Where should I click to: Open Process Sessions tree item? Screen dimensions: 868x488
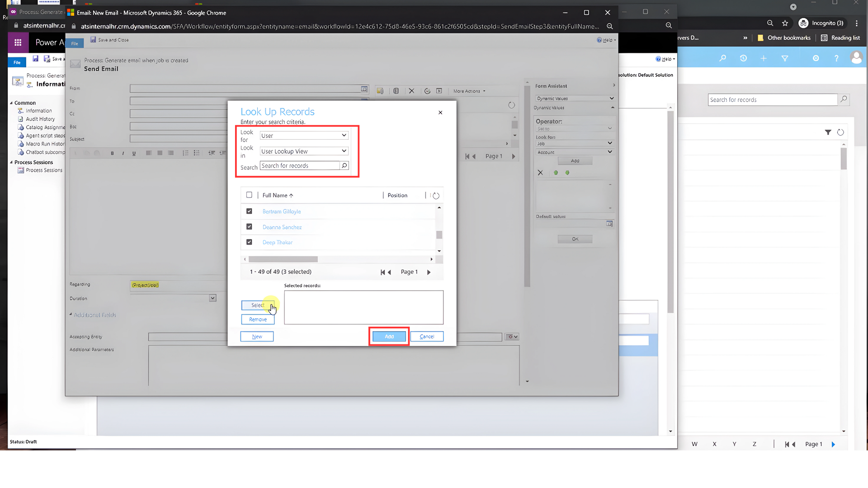[x=44, y=170]
